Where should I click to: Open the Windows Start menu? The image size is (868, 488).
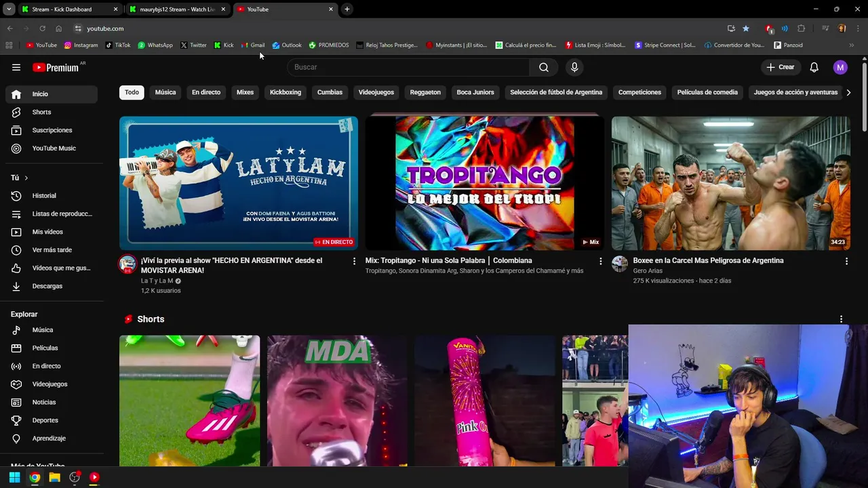[14, 477]
